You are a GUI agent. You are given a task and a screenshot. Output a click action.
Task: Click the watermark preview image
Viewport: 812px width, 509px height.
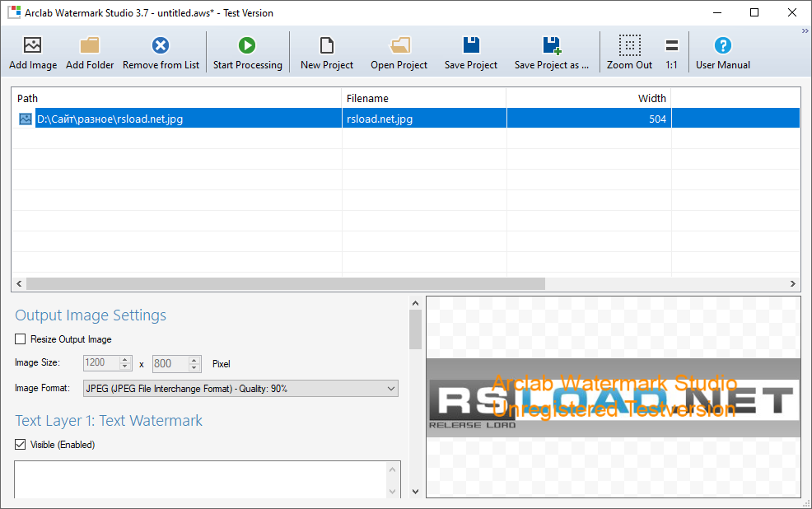click(x=614, y=397)
